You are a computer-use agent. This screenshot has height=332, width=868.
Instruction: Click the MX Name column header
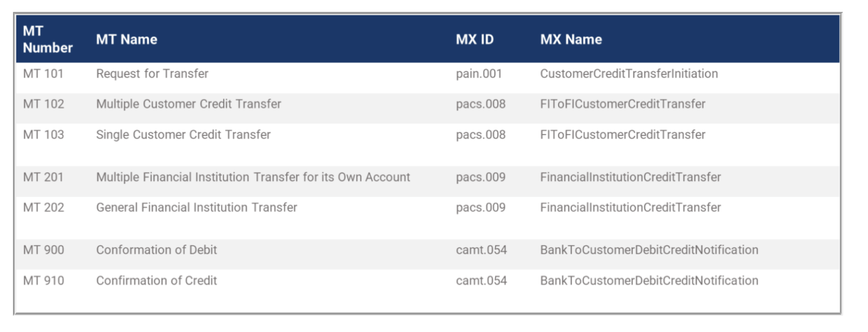click(571, 40)
